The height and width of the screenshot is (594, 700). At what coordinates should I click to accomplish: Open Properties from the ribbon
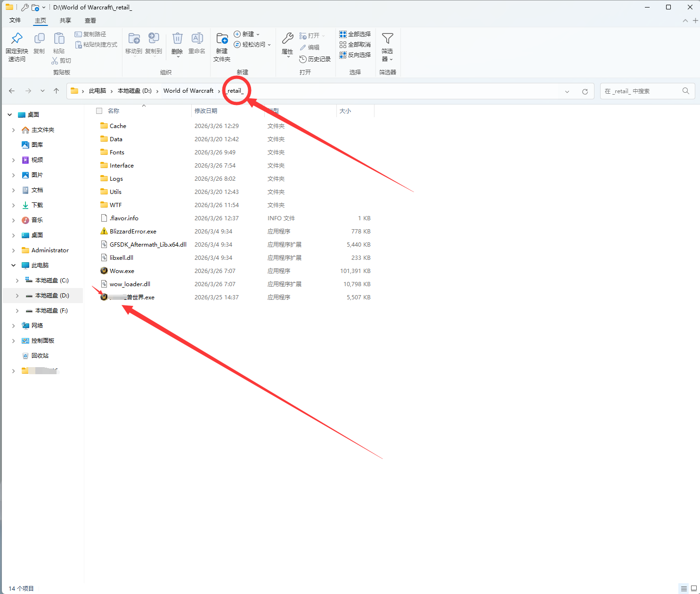287,39
